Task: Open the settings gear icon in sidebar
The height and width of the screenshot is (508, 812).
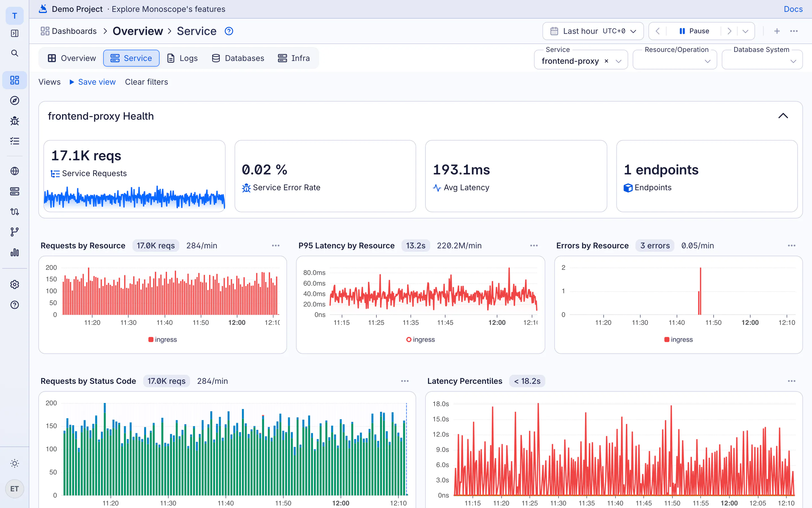Action: 14,284
